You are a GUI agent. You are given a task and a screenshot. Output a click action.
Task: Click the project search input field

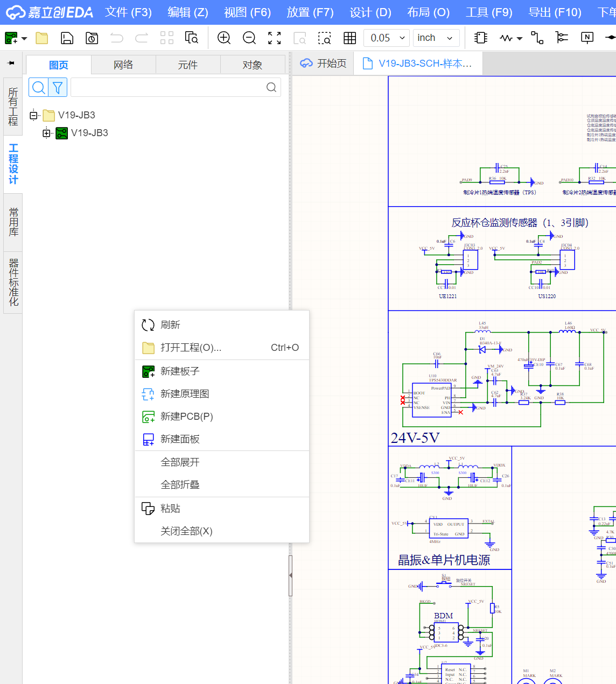(168, 87)
